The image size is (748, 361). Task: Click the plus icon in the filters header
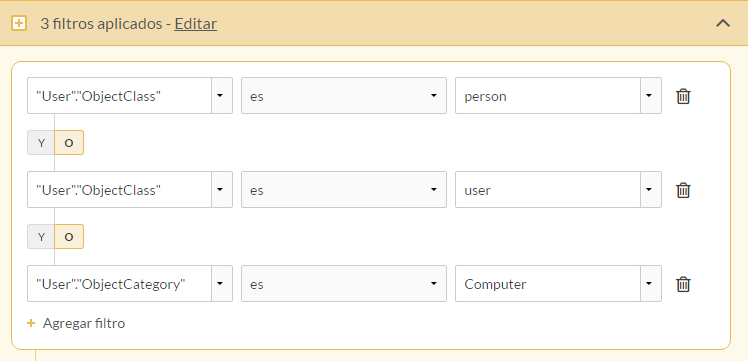pyautogui.click(x=19, y=23)
